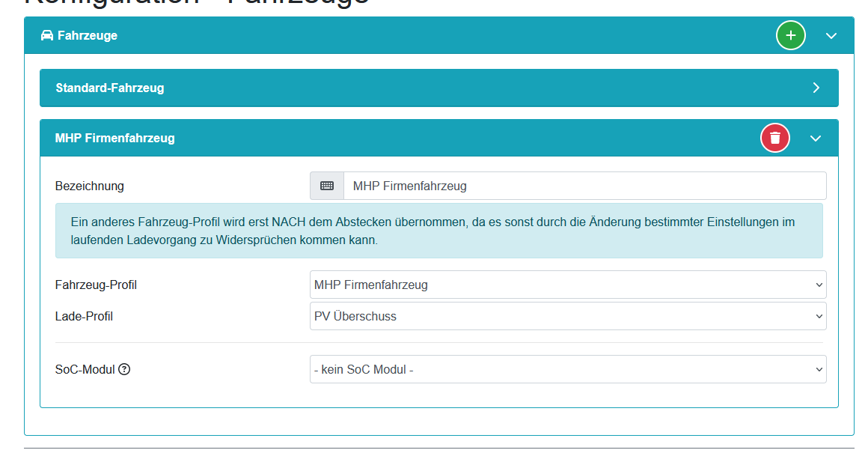Click the Fahrzeug-Profil label
Image resolution: width=868 pixels, height=465 pixels.
(96, 285)
